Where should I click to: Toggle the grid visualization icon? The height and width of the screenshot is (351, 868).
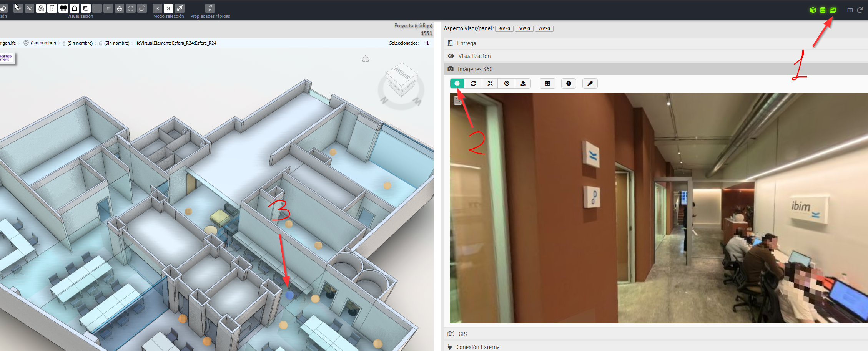[63, 8]
